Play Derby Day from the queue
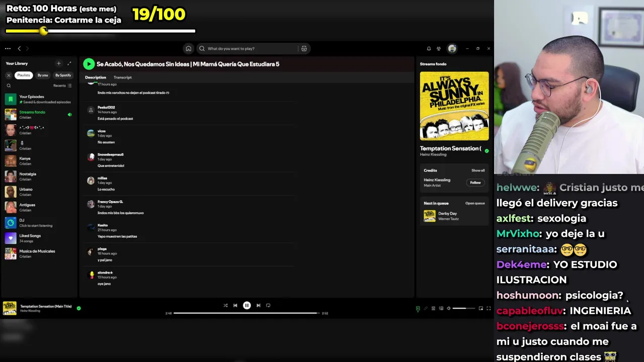Viewport: 644px width, 362px height. click(x=454, y=216)
